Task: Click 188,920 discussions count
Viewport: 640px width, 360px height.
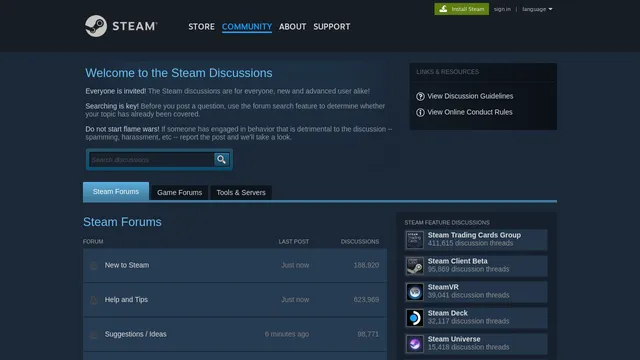Action: click(x=366, y=265)
